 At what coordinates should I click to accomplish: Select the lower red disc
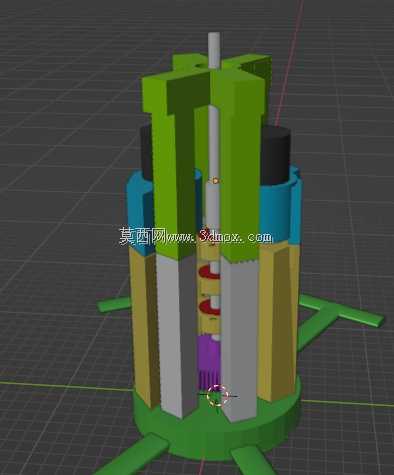click(210, 308)
